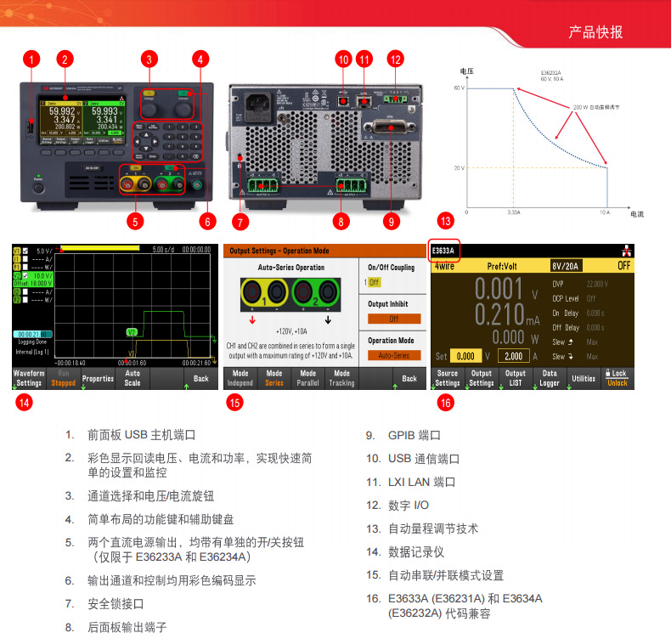Toggle the Output Inhibit Off field
Viewport: 671px width, 644px height.
[x=394, y=319]
